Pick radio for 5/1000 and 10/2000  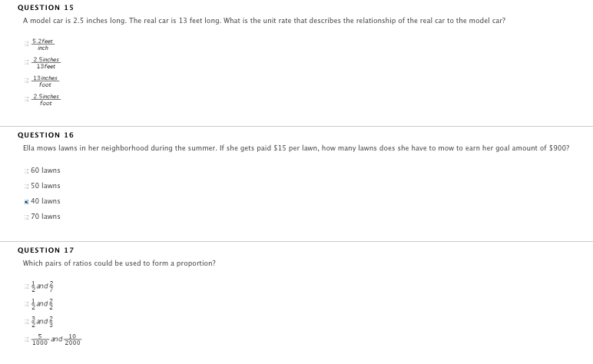point(26,339)
